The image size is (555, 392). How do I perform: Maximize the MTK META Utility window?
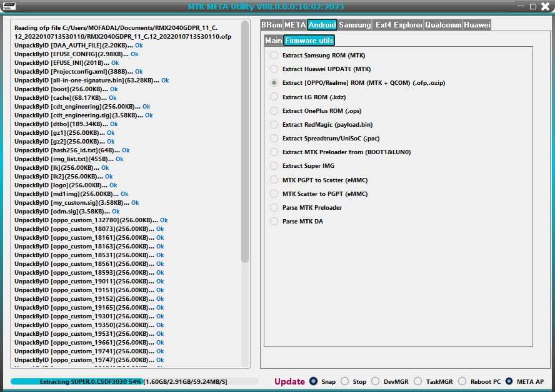[x=533, y=6]
